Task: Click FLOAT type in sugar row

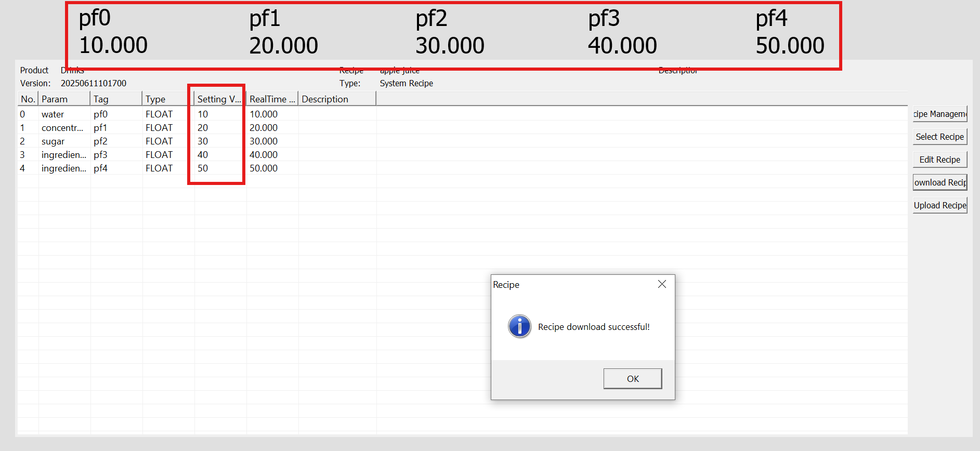Action: click(x=159, y=141)
